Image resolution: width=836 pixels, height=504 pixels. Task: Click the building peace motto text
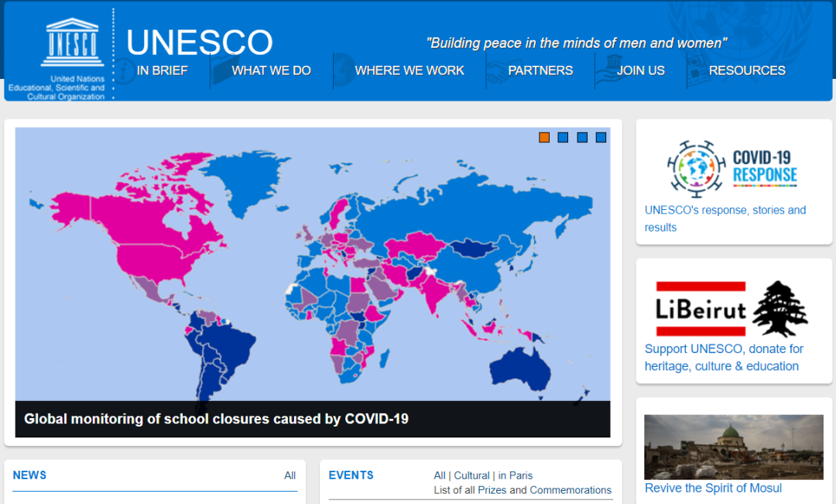(x=577, y=43)
